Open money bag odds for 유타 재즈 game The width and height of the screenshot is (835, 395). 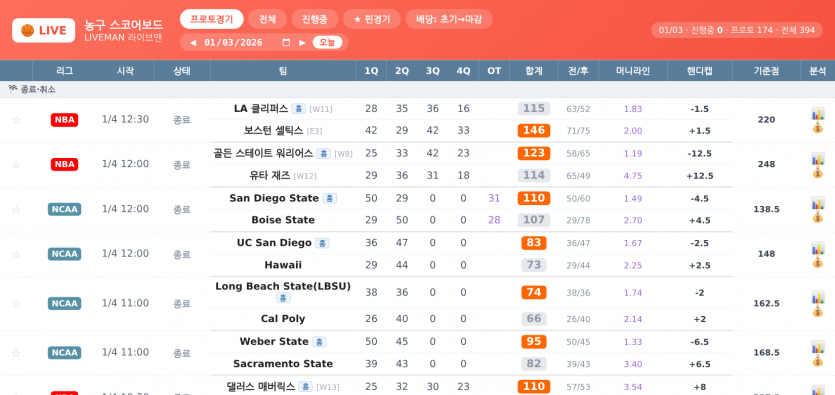(x=817, y=172)
